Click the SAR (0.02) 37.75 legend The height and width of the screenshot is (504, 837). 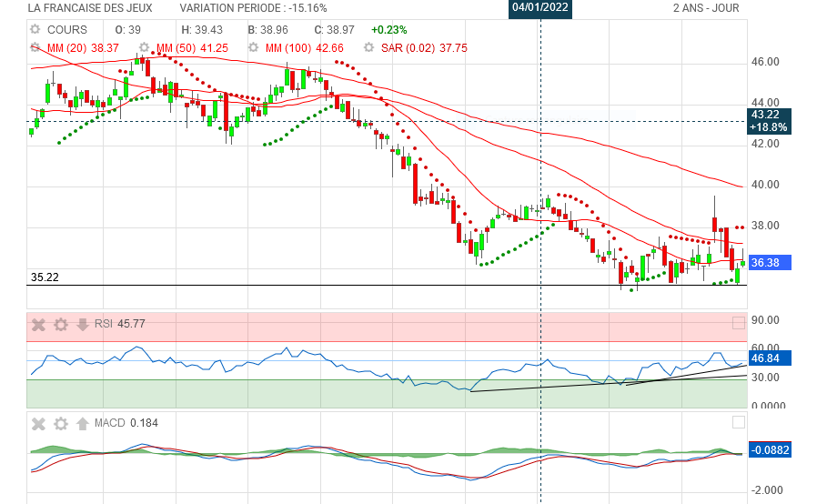424,48
